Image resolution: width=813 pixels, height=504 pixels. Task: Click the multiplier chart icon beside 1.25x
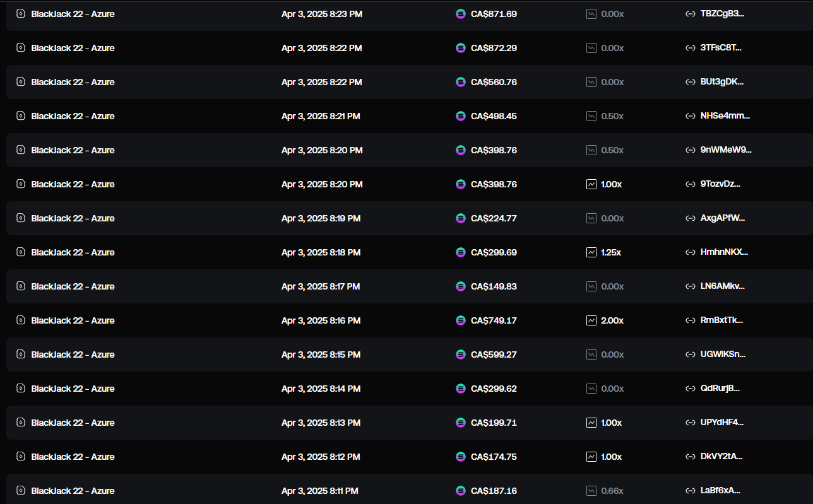[x=591, y=252]
